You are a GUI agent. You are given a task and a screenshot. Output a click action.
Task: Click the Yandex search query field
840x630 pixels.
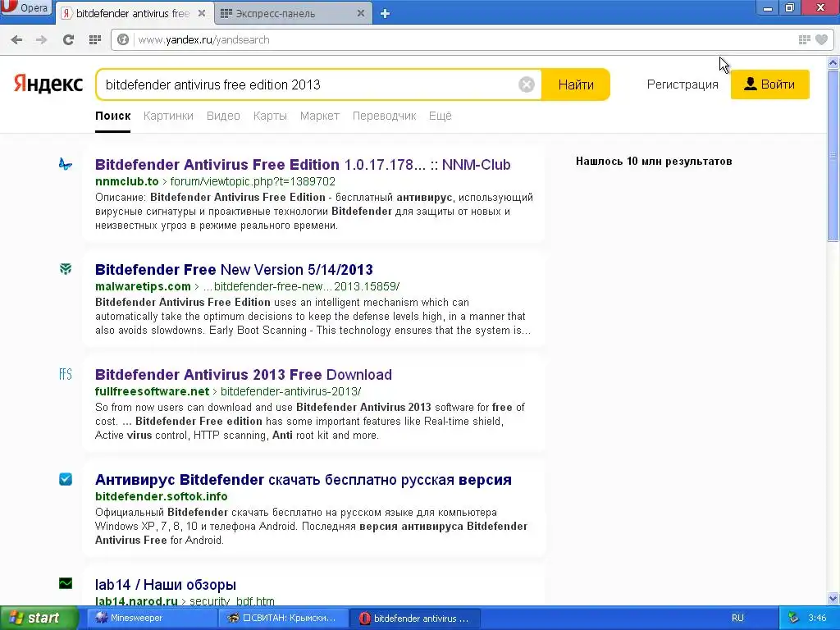(308, 84)
